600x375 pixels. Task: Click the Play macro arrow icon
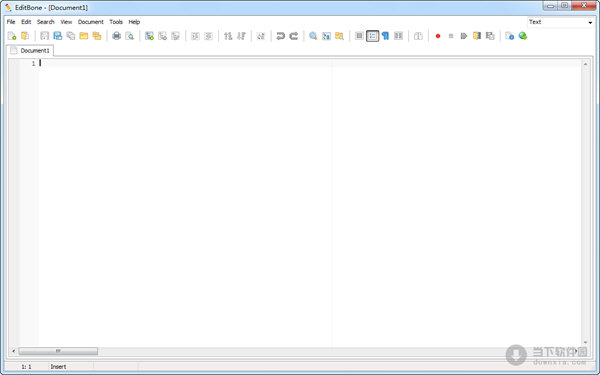pyautogui.click(x=464, y=36)
